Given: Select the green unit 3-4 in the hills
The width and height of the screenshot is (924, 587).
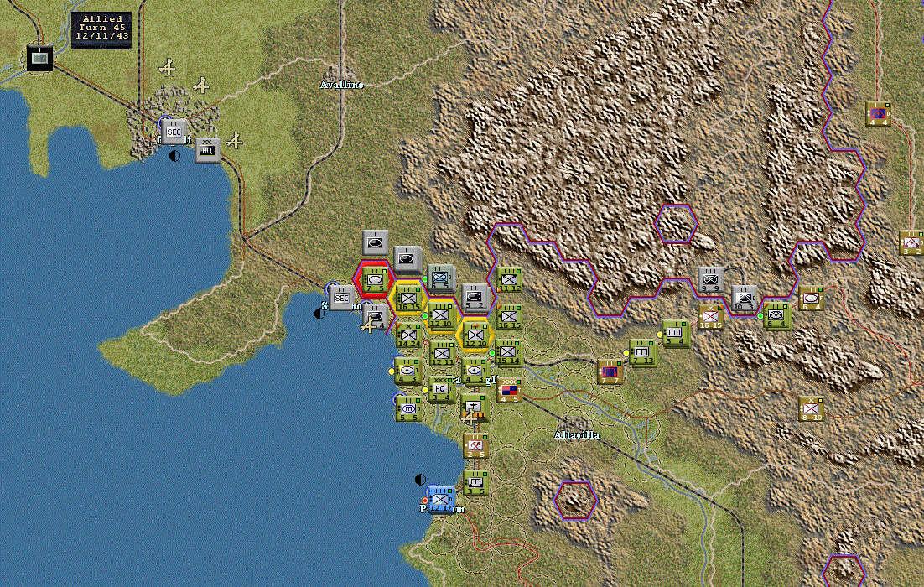Looking at the screenshot, I should pos(675,334).
